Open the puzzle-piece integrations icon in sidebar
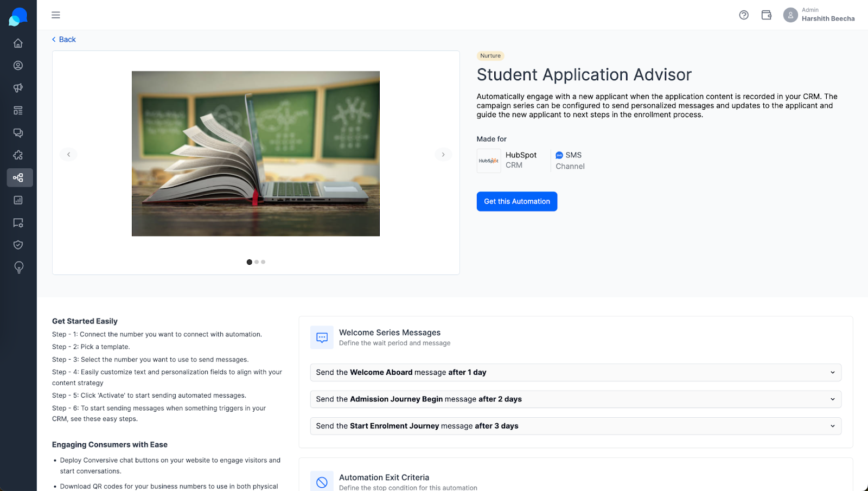Viewport: 868px width, 491px height. coord(18,155)
